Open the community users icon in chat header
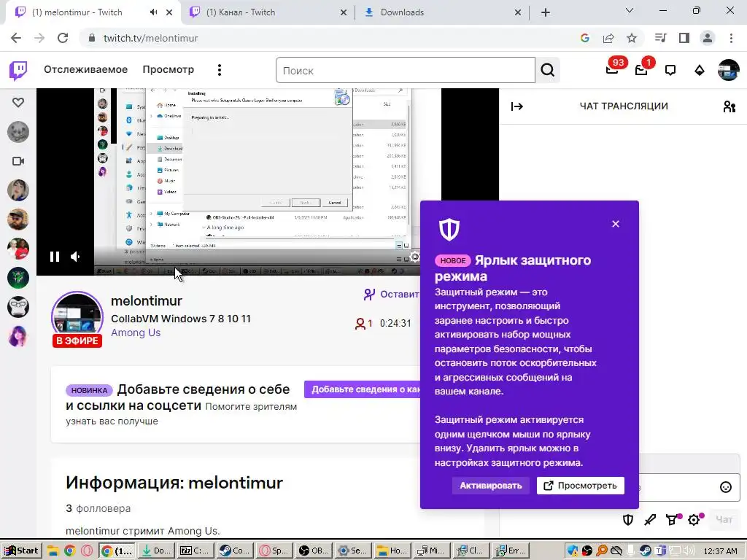The image size is (747, 560). pos(729,106)
